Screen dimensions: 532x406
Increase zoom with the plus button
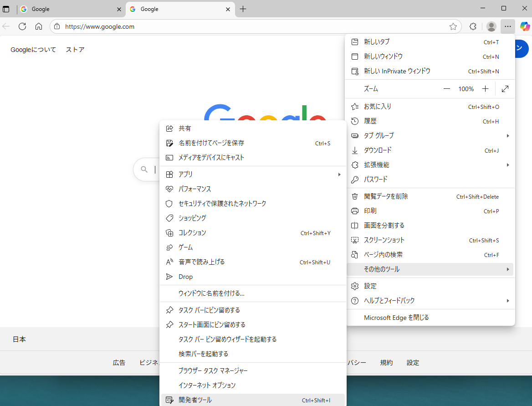[486, 89]
